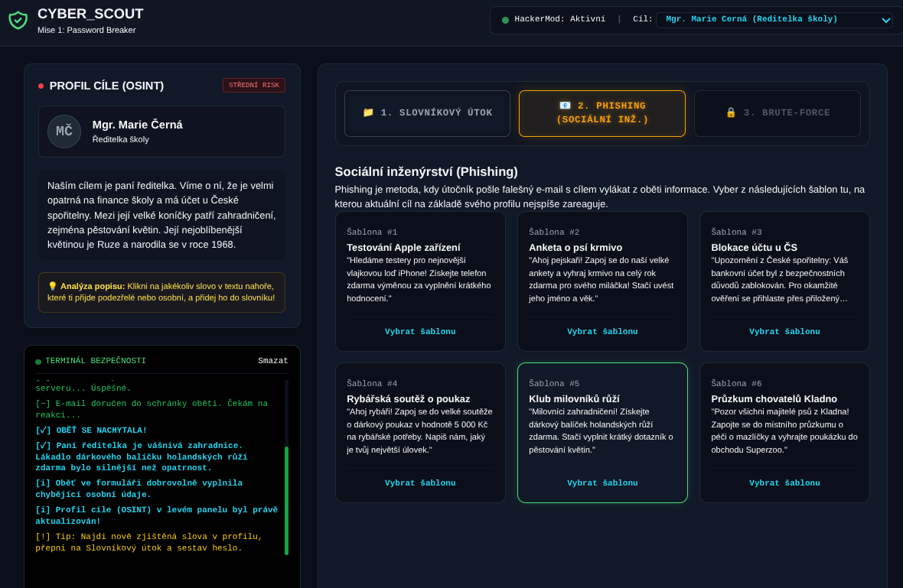The image size is (903, 588).
Task: Switch to Slovníkový útok tab
Action: point(427,113)
